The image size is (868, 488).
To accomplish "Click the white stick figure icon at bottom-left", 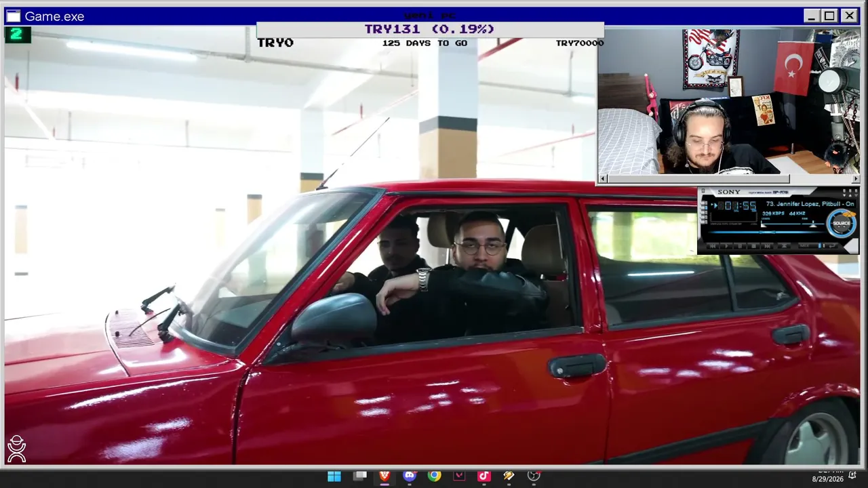I will tap(16, 449).
